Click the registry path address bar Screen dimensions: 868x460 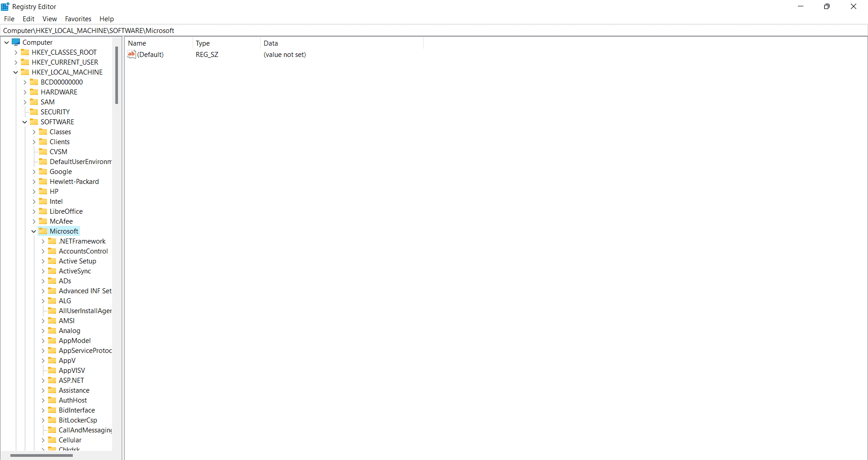coord(434,30)
